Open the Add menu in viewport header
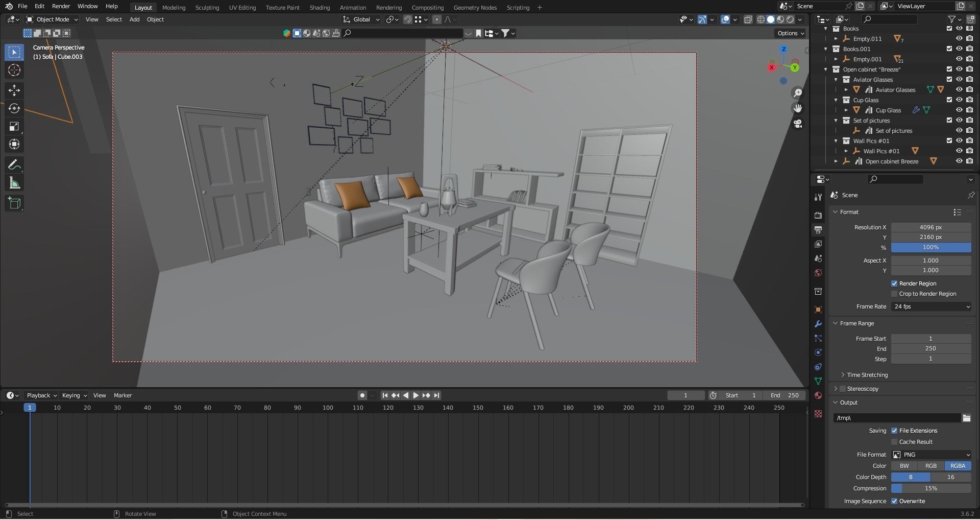Screen dimensions: 980x520 click(134, 19)
